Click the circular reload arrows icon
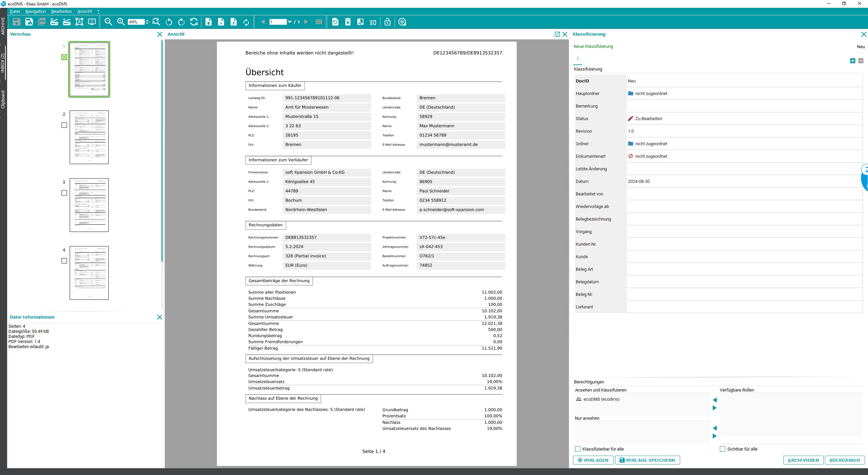Viewport: 868px width, 475px height. point(246,22)
